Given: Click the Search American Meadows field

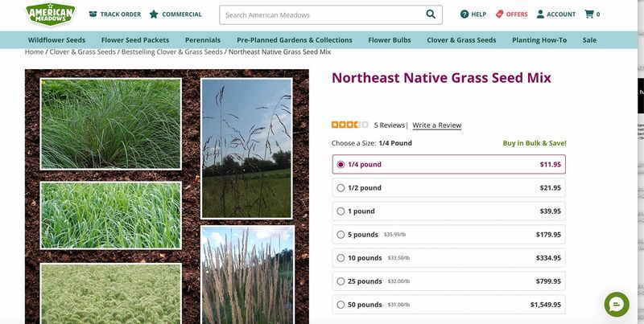Looking at the screenshot, I should pos(323,14).
